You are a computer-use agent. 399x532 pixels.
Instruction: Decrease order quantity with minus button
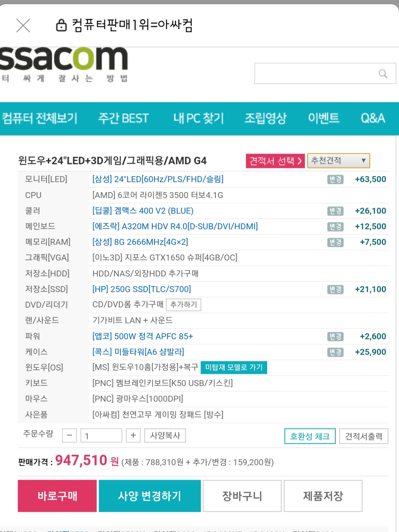pyautogui.click(x=69, y=435)
